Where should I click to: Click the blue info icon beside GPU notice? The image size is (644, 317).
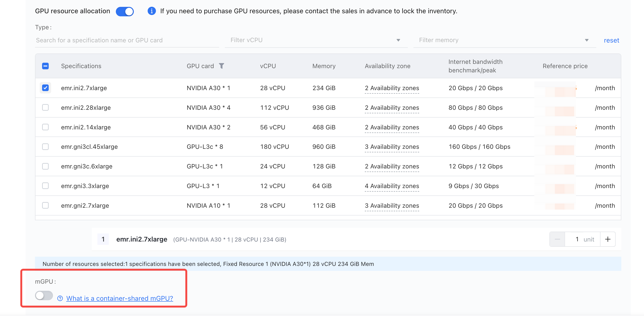[x=152, y=11]
